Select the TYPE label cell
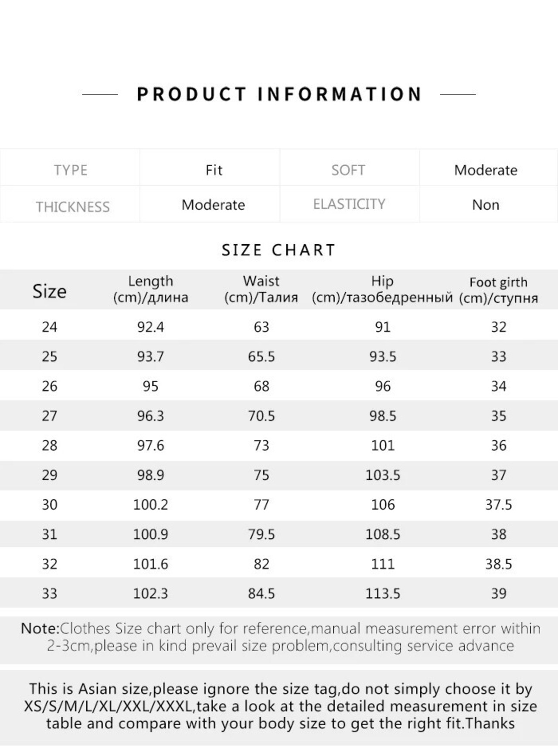The width and height of the screenshot is (558, 756). pos(71,170)
